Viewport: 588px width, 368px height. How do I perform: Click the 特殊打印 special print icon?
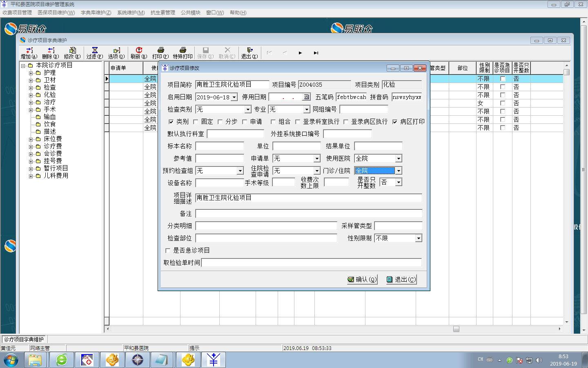[x=183, y=53]
